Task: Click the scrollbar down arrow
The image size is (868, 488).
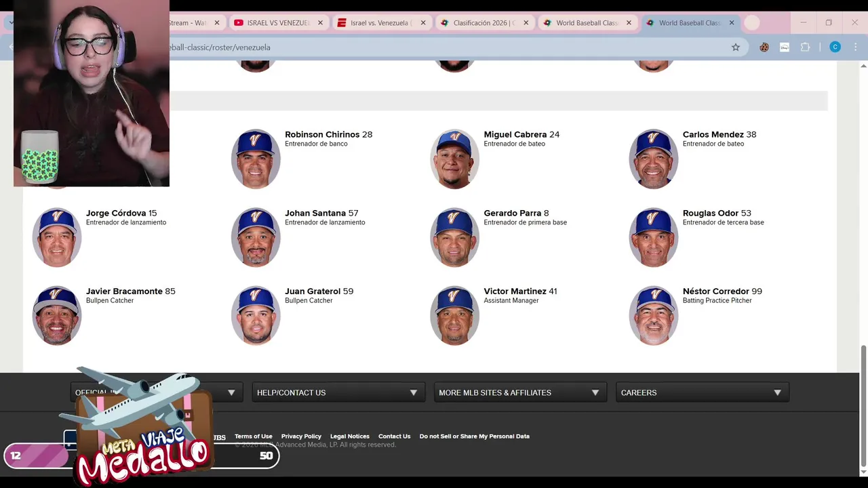Action: (863, 472)
